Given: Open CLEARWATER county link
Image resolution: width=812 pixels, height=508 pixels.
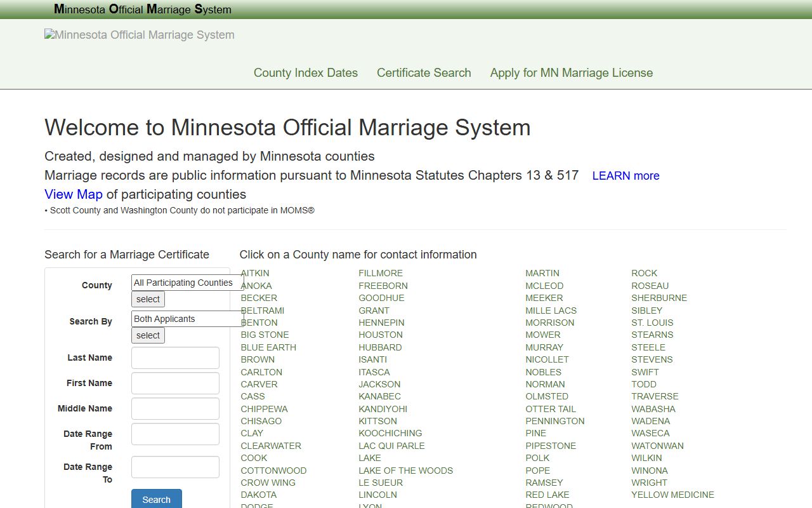Looking at the screenshot, I should pyautogui.click(x=271, y=446).
